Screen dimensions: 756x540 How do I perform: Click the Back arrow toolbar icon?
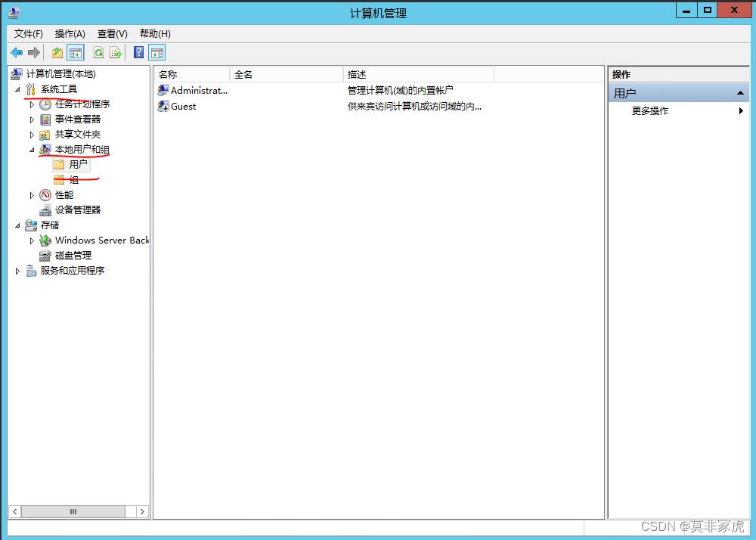(x=17, y=52)
